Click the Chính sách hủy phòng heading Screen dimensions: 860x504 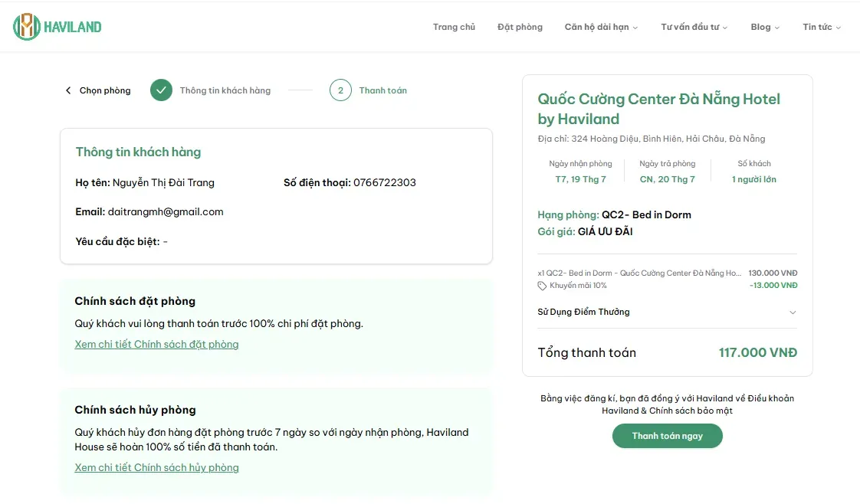pyautogui.click(x=135, y=410)
